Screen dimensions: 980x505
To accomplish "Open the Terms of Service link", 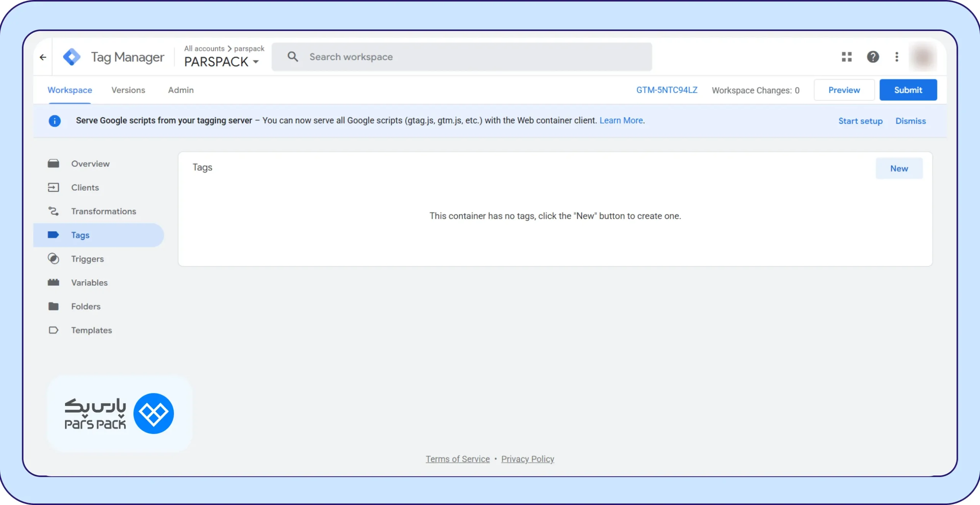I will point(458,459).
